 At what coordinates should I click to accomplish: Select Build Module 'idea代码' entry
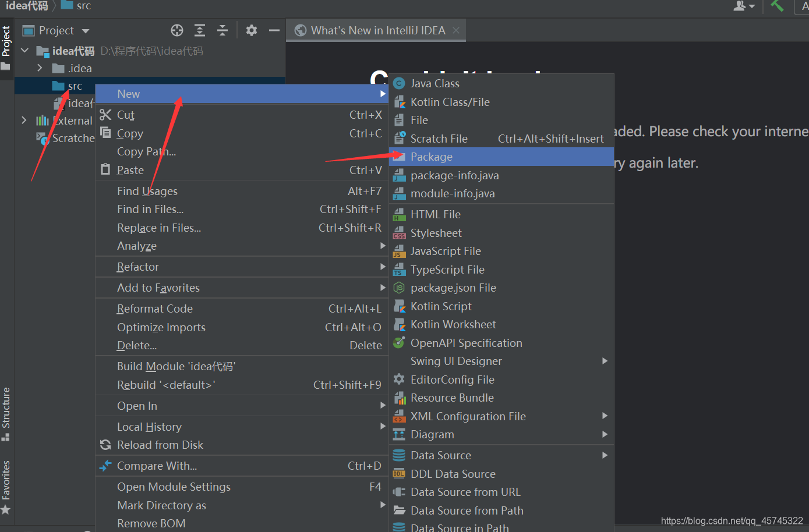coord(242,366)
